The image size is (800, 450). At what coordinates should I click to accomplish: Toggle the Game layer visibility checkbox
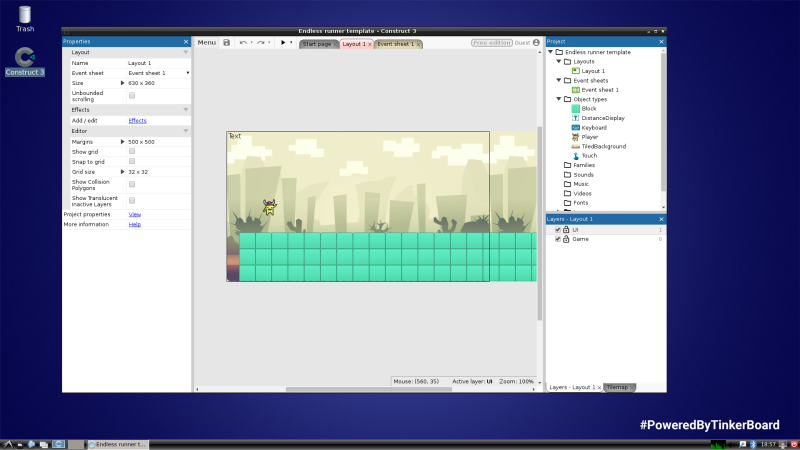pyautogui.click(x=558, y=239)
